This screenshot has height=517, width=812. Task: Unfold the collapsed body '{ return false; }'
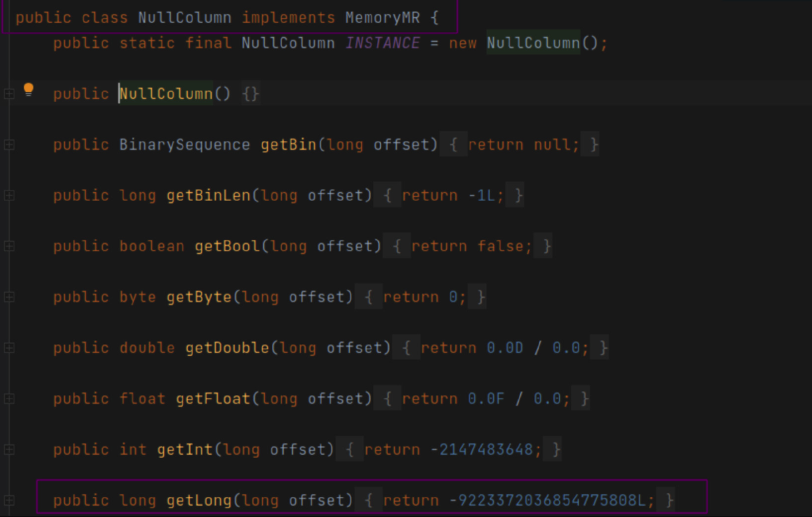coord(468,247)
